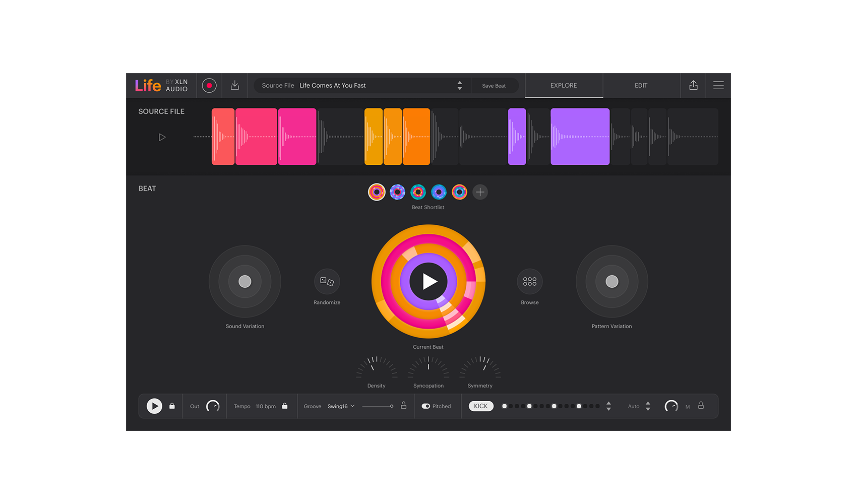Add a beat to the Beat Shortlist
Image resolution: width=857 pixels, height=504 pixels.
[x=480, y=192]
